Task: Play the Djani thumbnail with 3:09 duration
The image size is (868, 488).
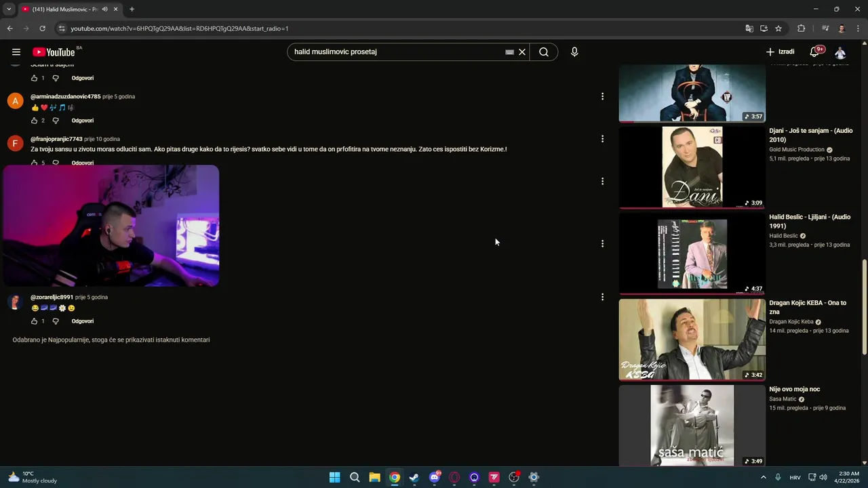Action: (692, 167)
